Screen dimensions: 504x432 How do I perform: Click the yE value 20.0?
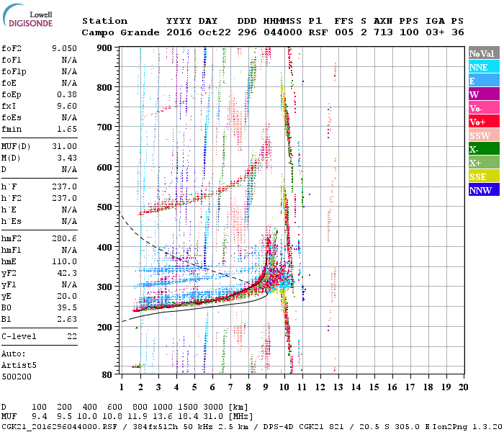pos(67,296)
